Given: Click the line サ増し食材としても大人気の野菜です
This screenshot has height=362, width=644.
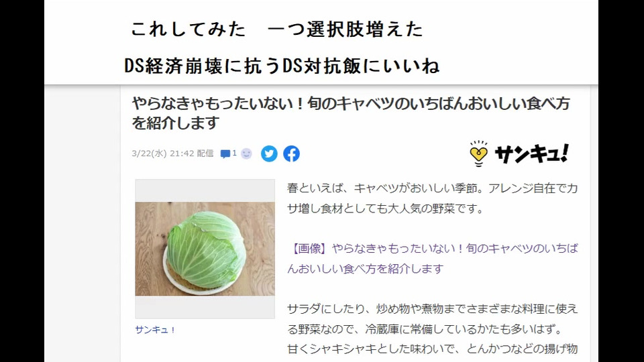Looking at the screenshot, I should [385, 208].
